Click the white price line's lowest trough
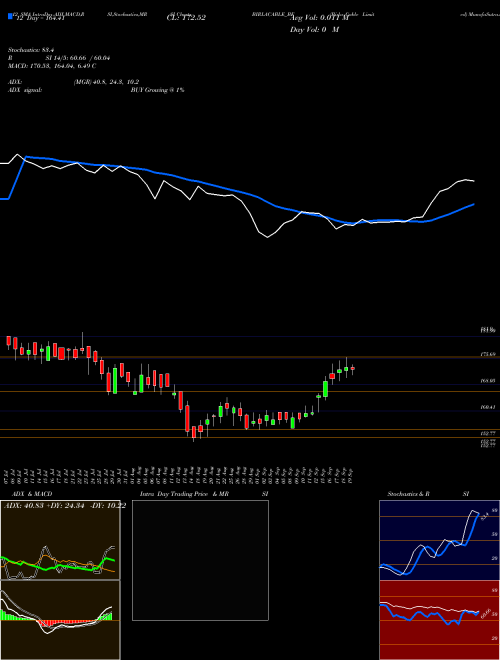The width and height of the screenshot is (500, 660). click(x=268, y=237)
